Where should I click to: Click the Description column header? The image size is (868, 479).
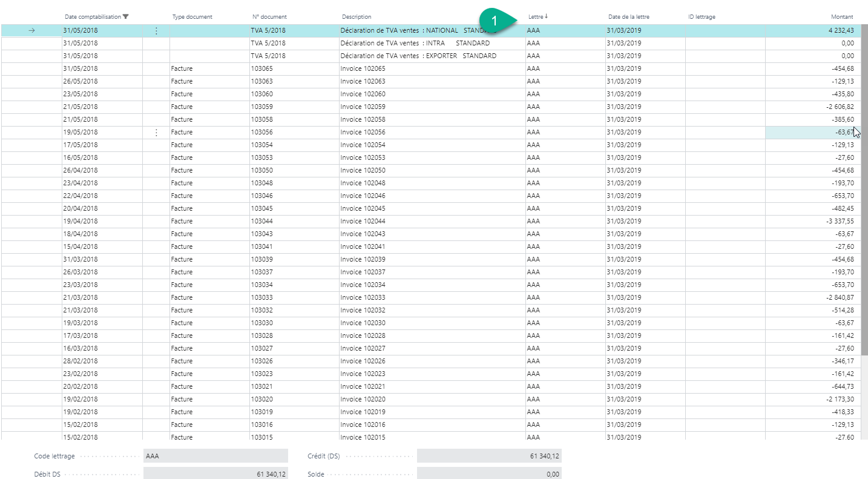[357, 17]
